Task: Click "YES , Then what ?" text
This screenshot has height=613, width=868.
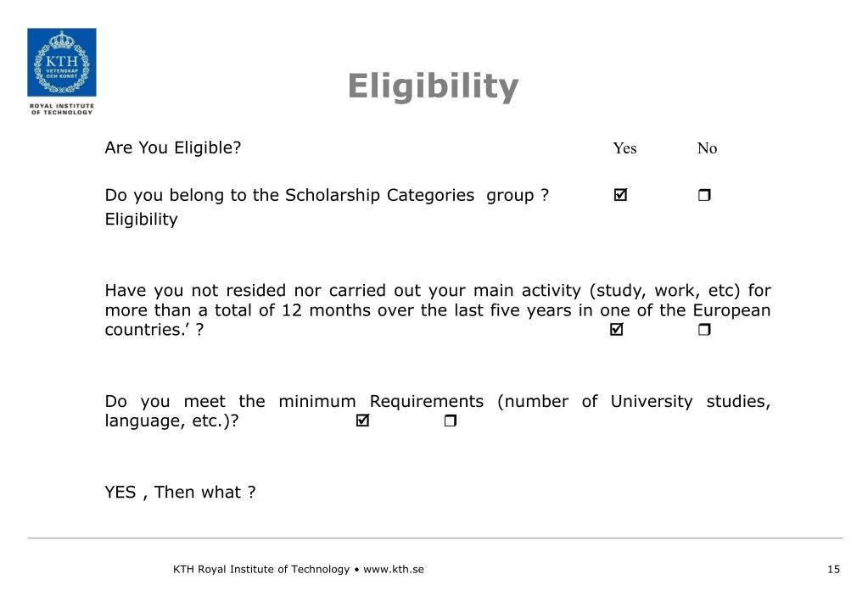Action: click(x=180, y=492)
